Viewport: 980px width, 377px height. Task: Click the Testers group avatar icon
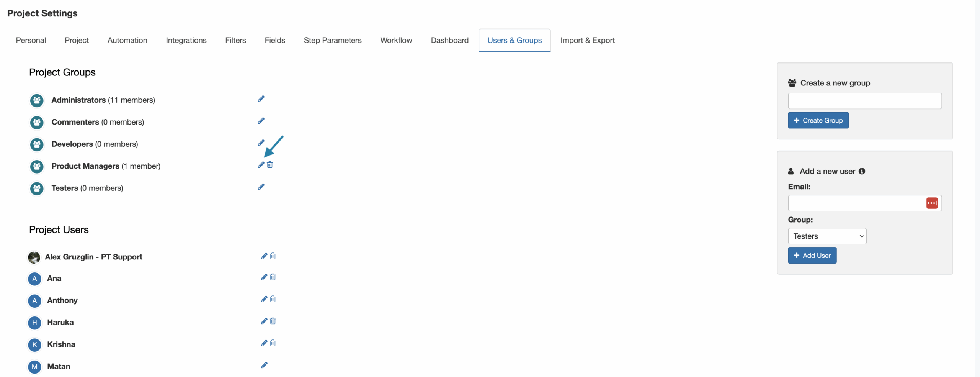(x=37, y=188)
